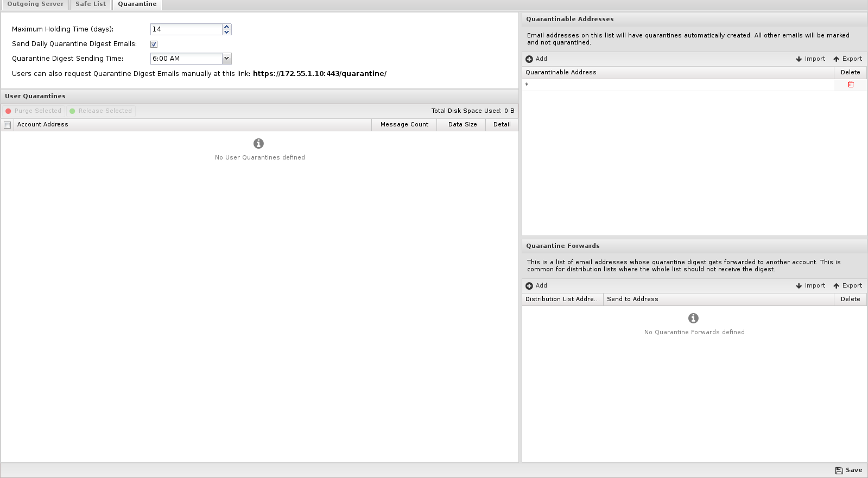
Task: Click the Add icon in Quarantinable Addresses
Action: (529, 59)
